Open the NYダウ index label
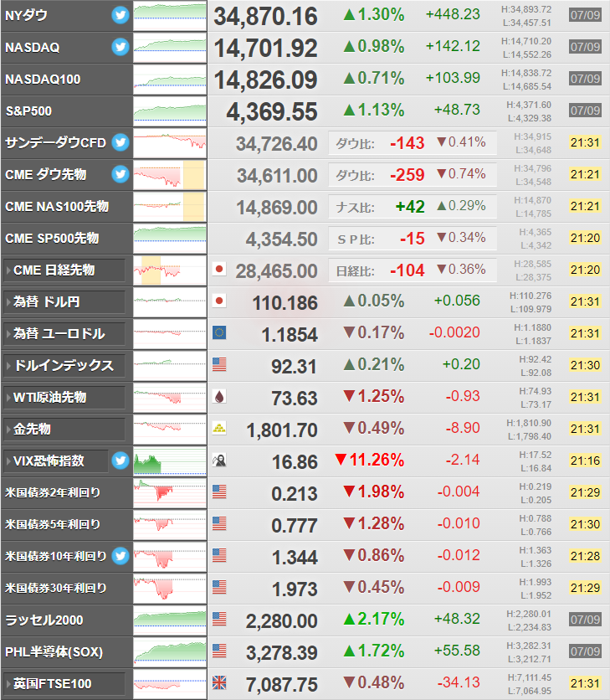This screenshot has height=700, width=610. click(x=26, y=16)
